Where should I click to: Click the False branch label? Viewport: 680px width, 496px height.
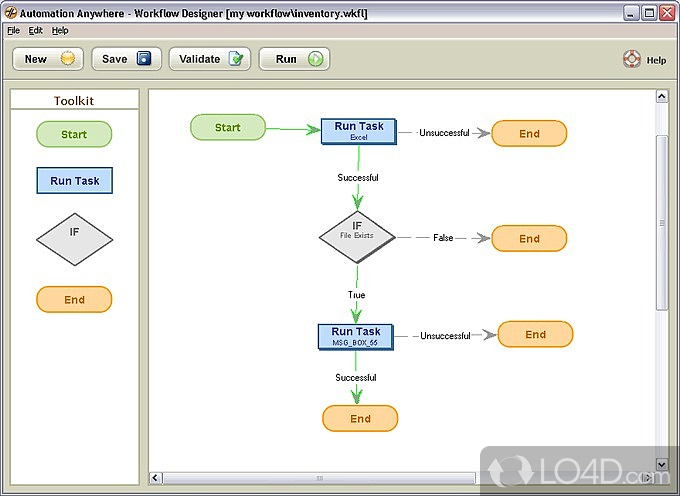[x=443, y=238]
